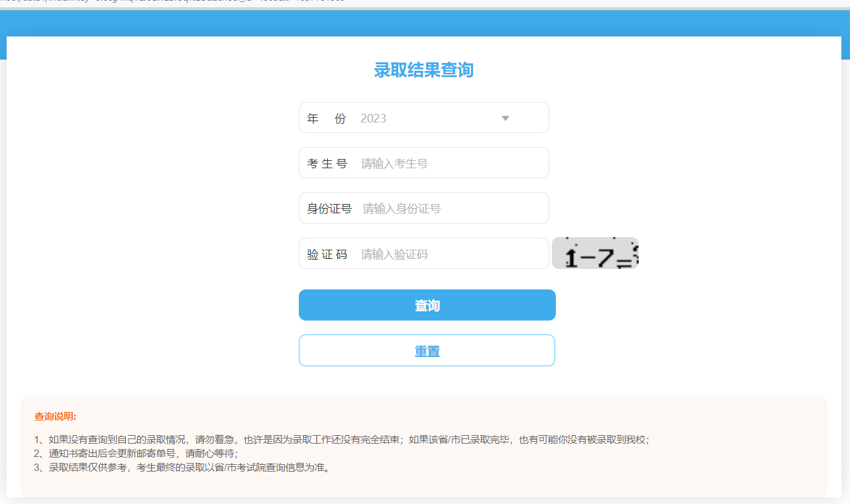
Task: Click the 年份 label
Action: 327,119
